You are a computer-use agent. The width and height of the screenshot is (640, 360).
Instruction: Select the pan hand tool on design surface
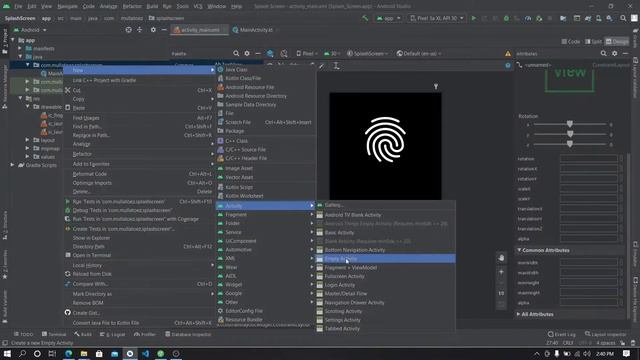(x=501, y=258)
